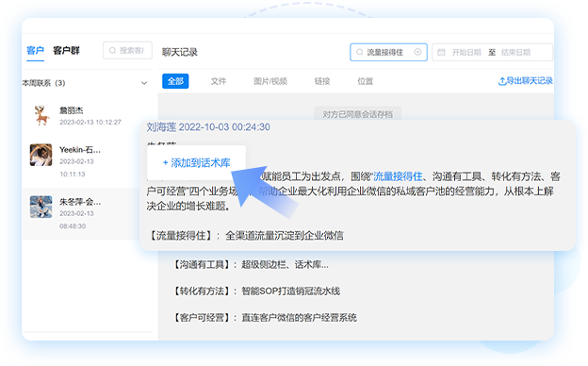Viewport: 588px width, 366px height.
Task: Show 链接 messages only
Action: 321,81
